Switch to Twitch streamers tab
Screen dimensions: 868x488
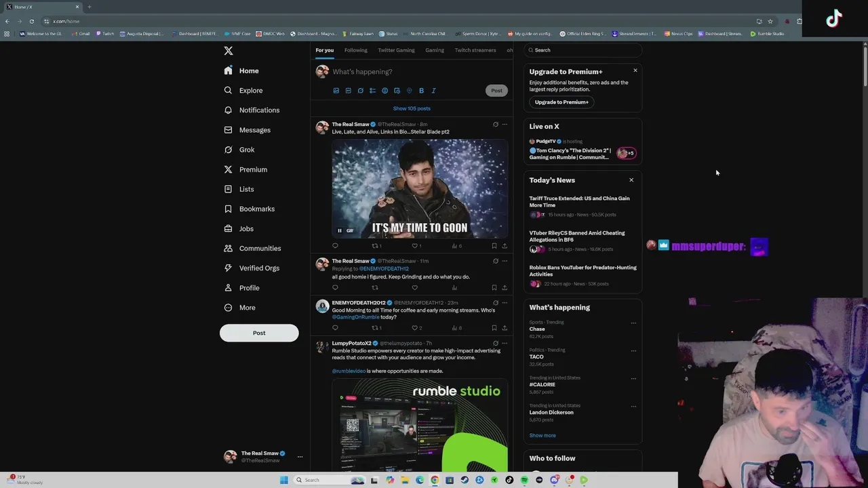[475, 50]
